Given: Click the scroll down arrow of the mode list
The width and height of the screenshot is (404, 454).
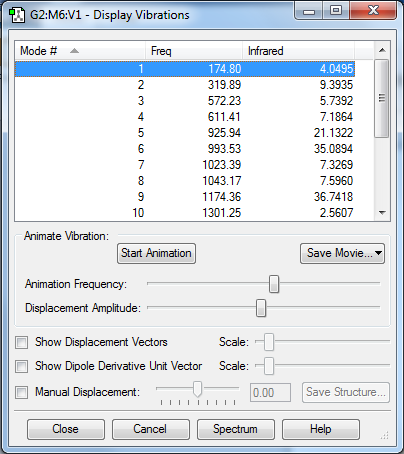Looking at the screenshot, I should coord(382,212).
